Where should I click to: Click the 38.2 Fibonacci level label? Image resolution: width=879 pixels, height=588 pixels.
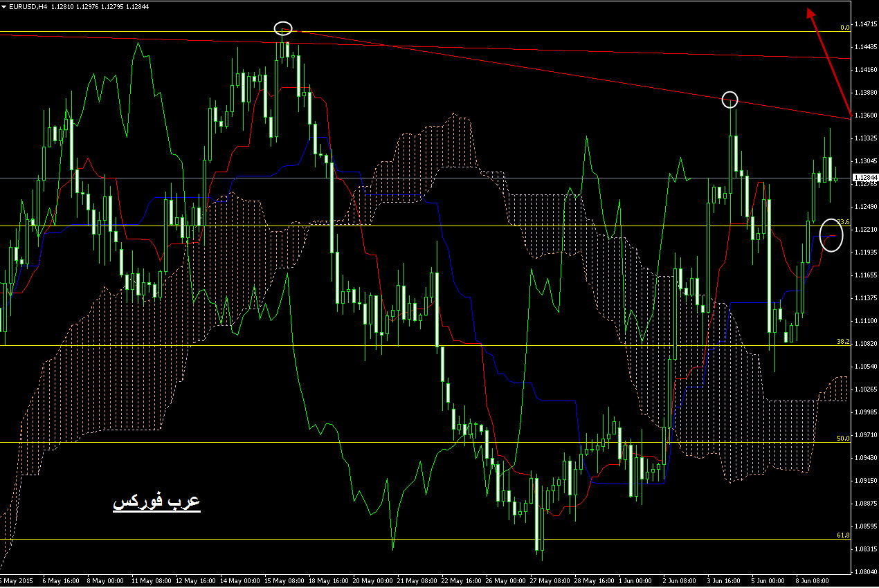click(x=843, y=342)
